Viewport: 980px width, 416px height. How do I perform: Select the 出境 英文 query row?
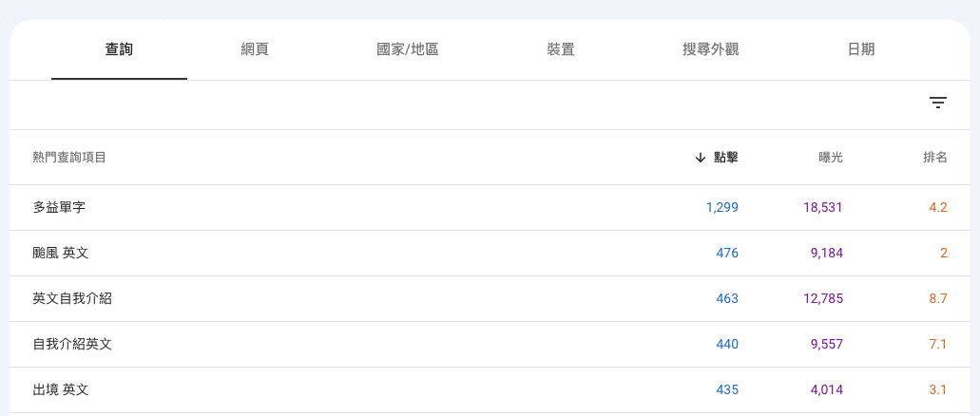(61, 389)
